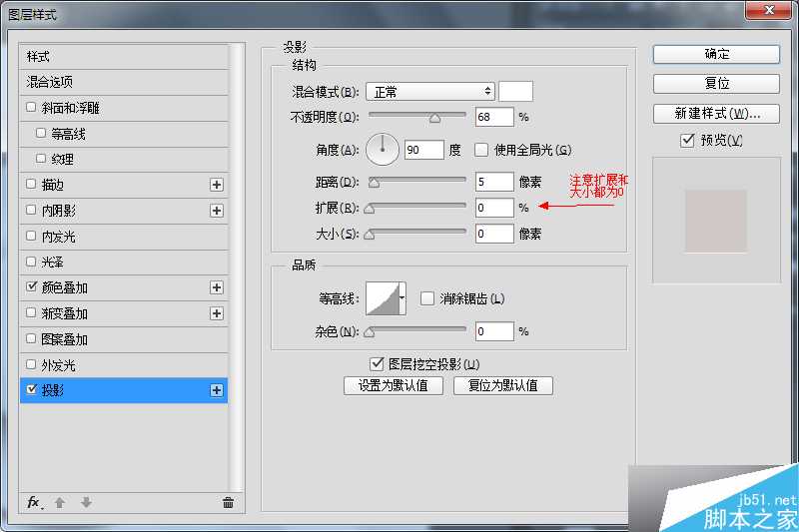The height and width of the screenshot is (532, 799).
Task: Click the 距离 slider handle
Action: pos(374,183)
